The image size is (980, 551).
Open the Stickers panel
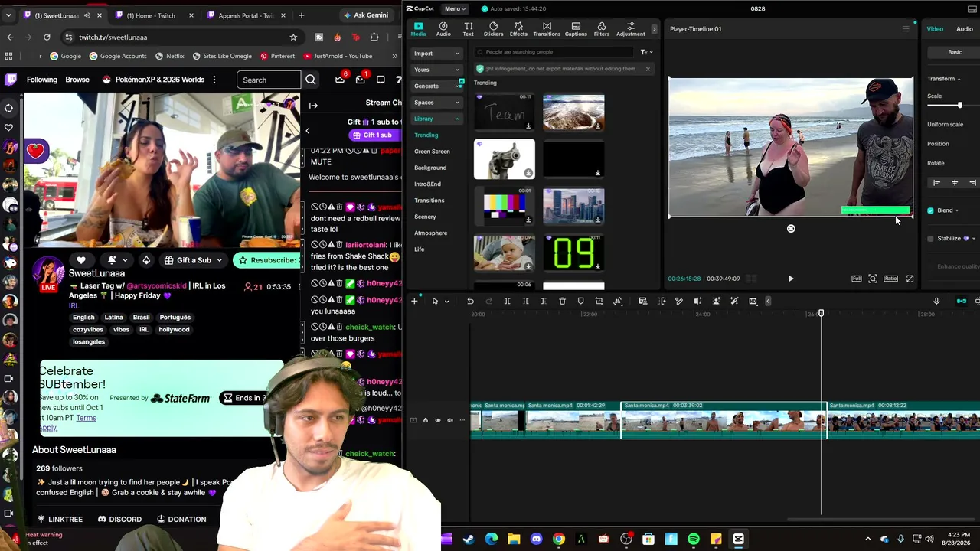click(493, 29)
